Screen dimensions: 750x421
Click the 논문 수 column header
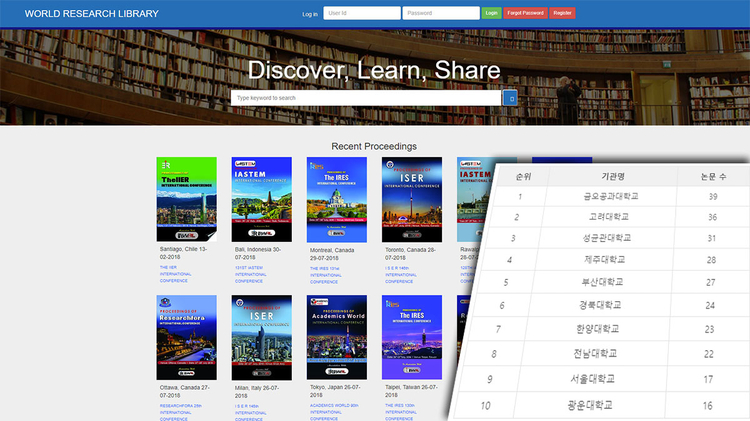tap(713, 177)
